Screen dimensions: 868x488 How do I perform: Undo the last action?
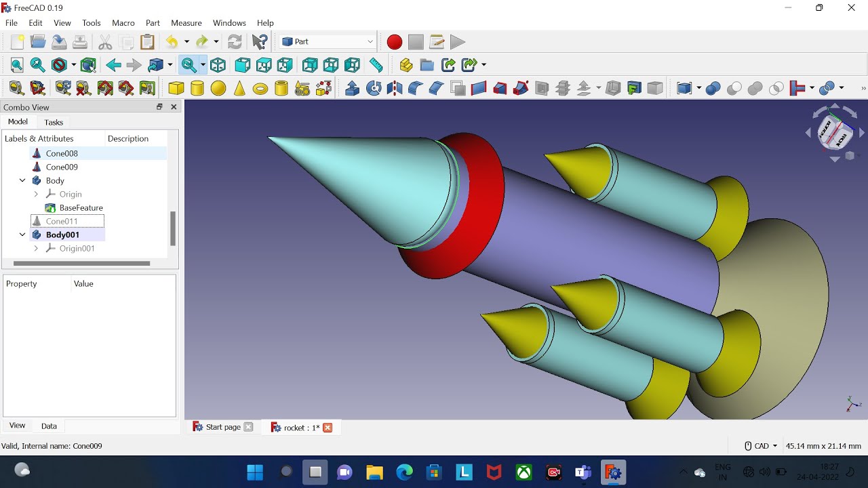point(172,42)
